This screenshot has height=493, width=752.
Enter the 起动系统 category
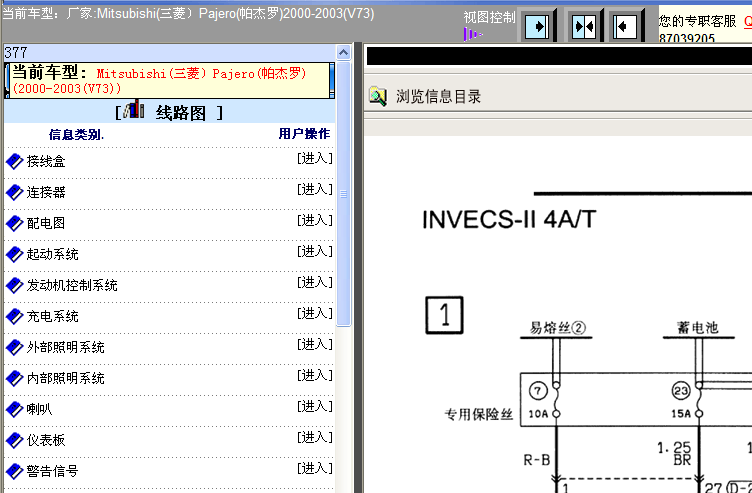(315, 251)
